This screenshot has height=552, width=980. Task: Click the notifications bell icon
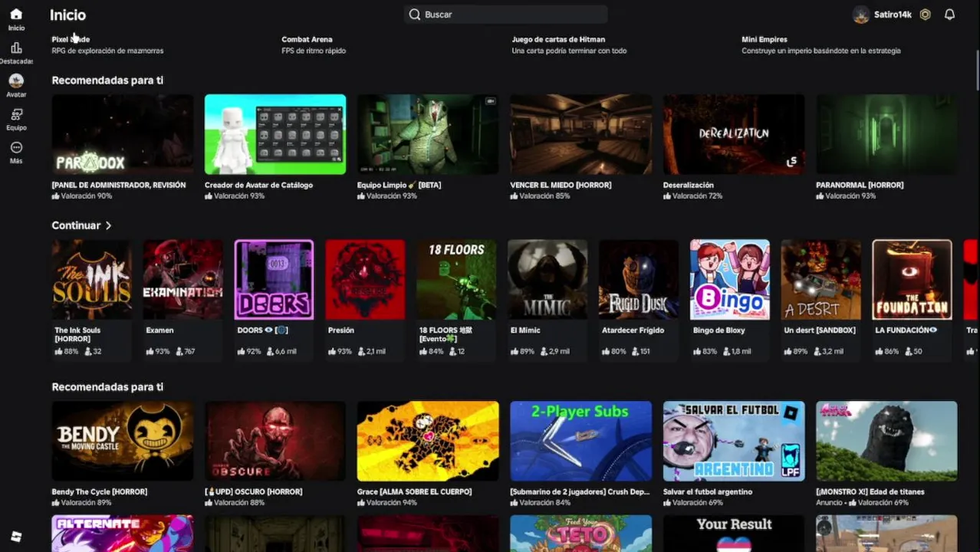949,15
